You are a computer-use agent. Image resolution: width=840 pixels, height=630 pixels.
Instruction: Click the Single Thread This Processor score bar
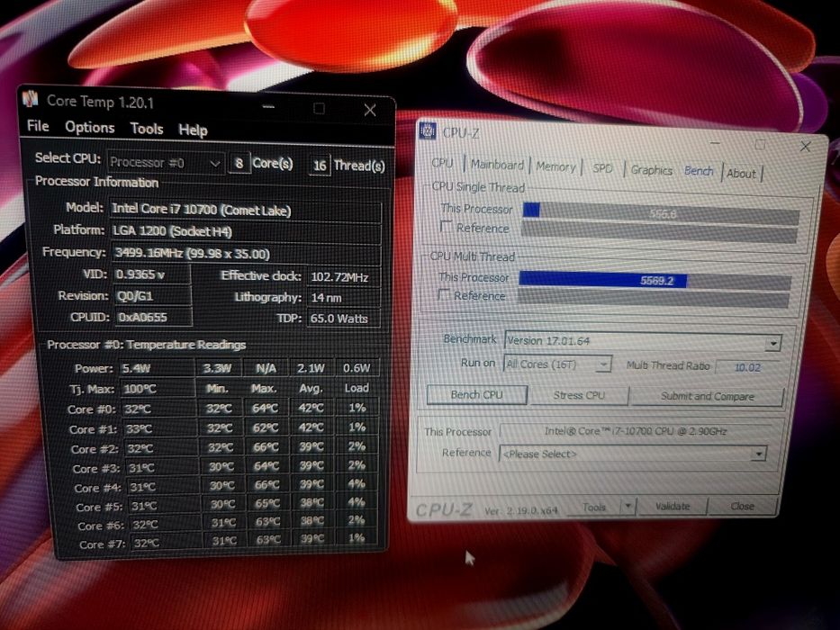point(661,212)
